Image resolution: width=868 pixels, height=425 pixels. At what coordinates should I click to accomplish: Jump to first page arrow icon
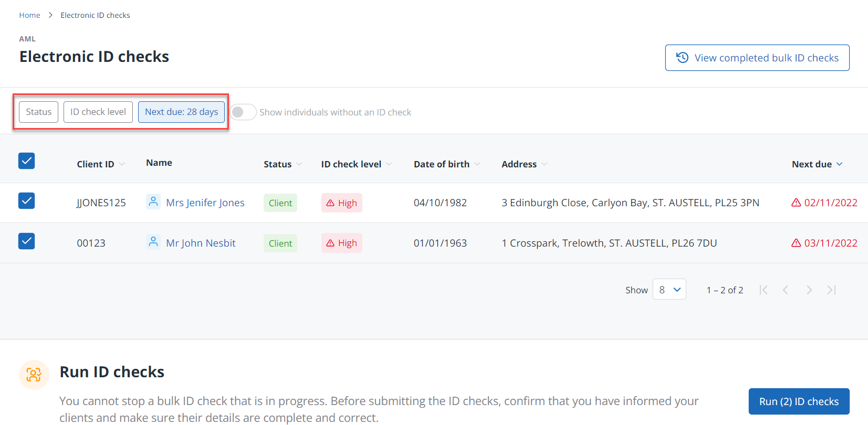coord(764,290)
